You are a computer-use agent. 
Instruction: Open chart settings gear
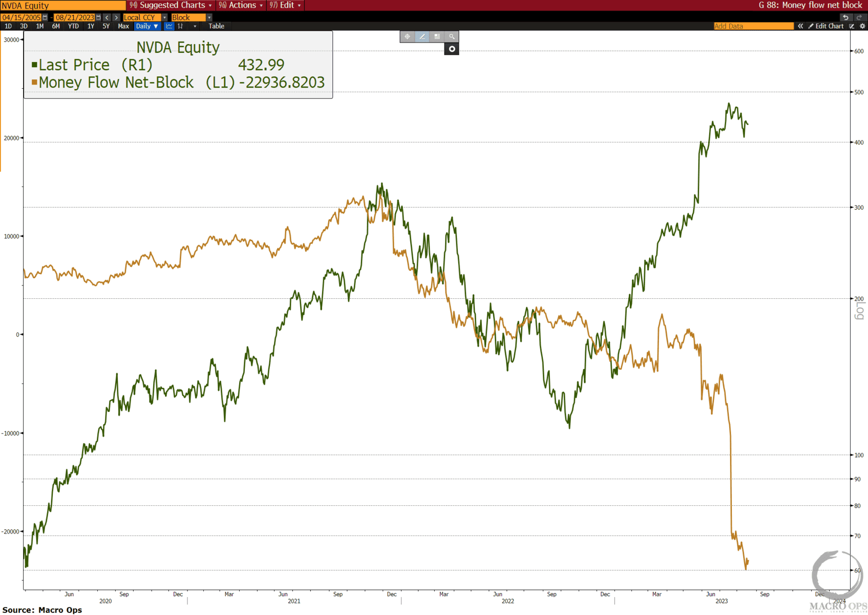click(x=862, y=26)
